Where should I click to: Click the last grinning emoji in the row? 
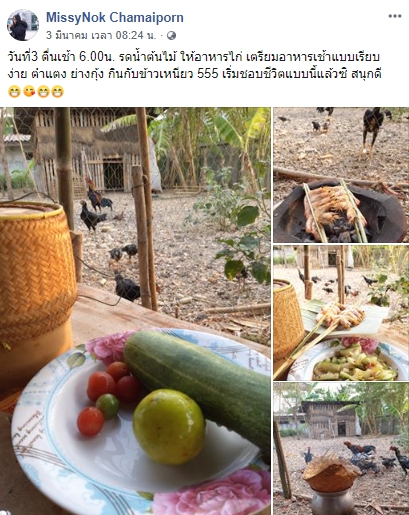point(58,91)
